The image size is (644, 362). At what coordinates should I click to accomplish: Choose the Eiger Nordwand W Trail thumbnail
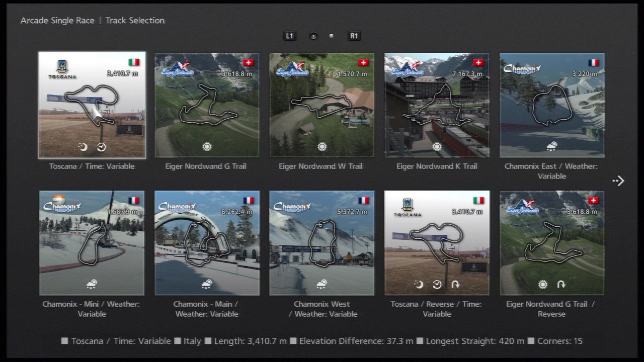pos(322,105)
